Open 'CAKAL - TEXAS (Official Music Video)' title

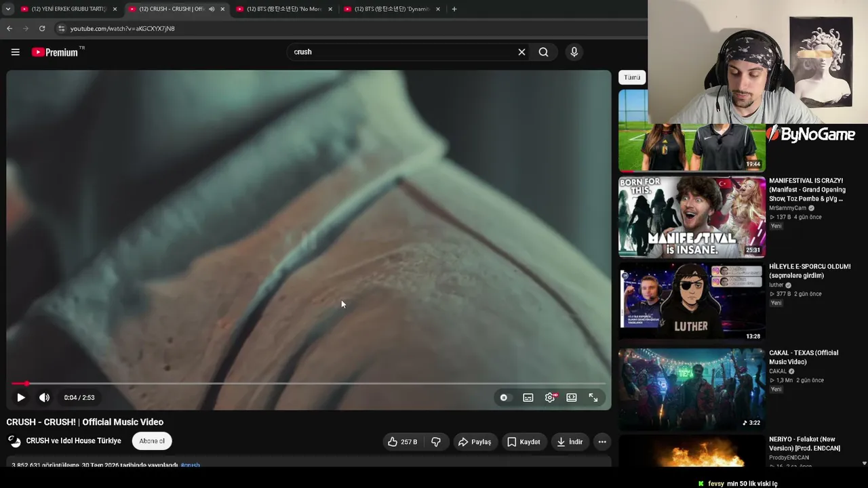[x=804, y=357]
